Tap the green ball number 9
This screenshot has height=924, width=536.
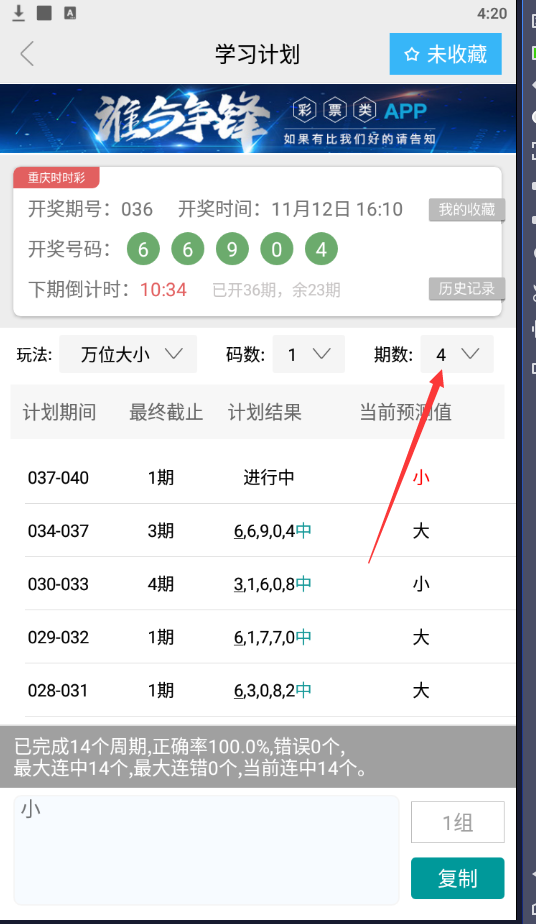(x=232, y=249)
